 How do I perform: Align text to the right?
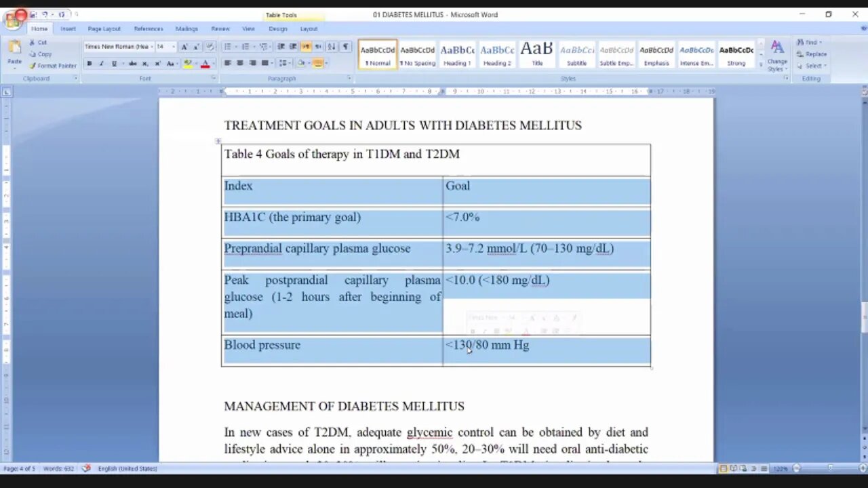tap(252, 63)
